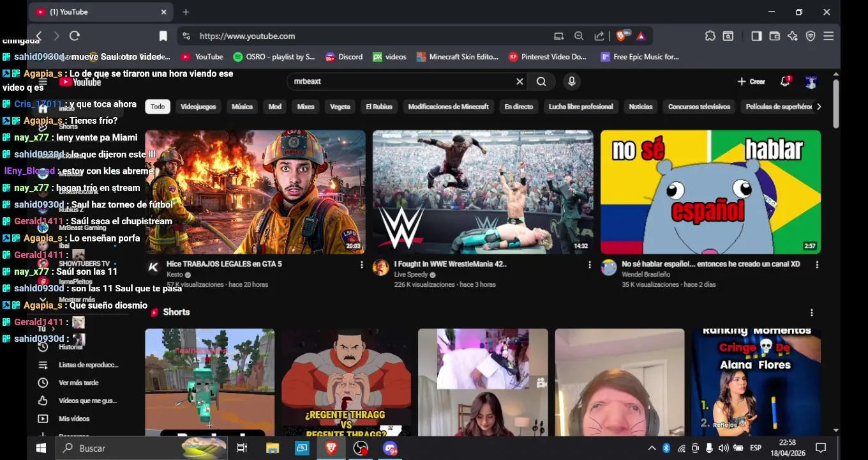Image resolution: width=868 pixels, height=460 pixels.
Task: Open the YouTube account avatar menu
Action: (811, 82)
